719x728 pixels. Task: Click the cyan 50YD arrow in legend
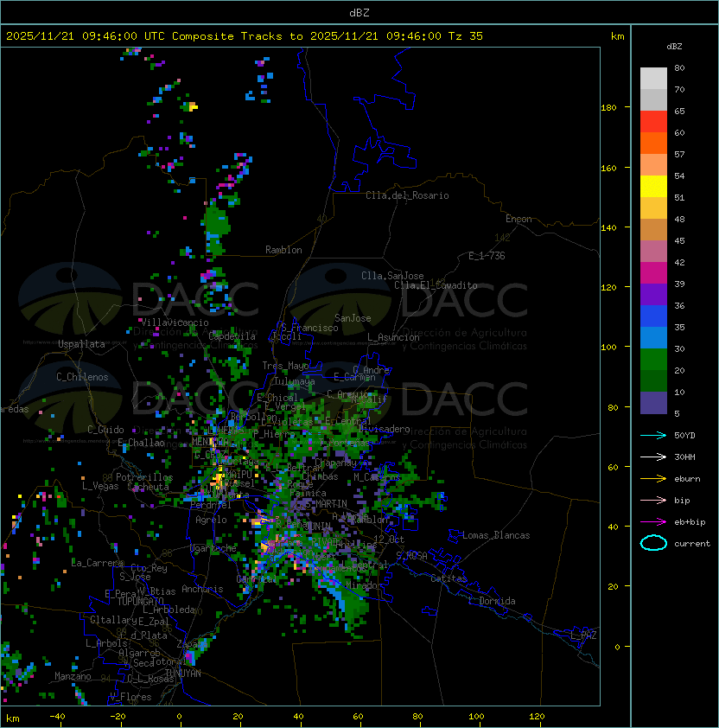[653, 435]
